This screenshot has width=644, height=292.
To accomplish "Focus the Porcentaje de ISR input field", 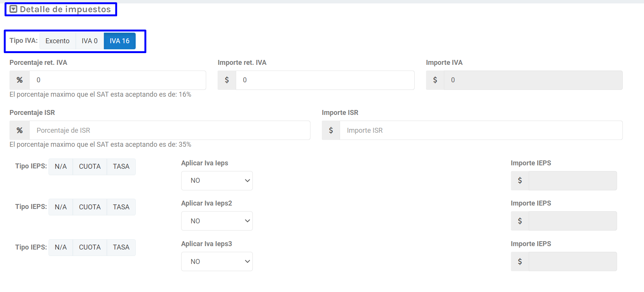I will pos(169,130).
